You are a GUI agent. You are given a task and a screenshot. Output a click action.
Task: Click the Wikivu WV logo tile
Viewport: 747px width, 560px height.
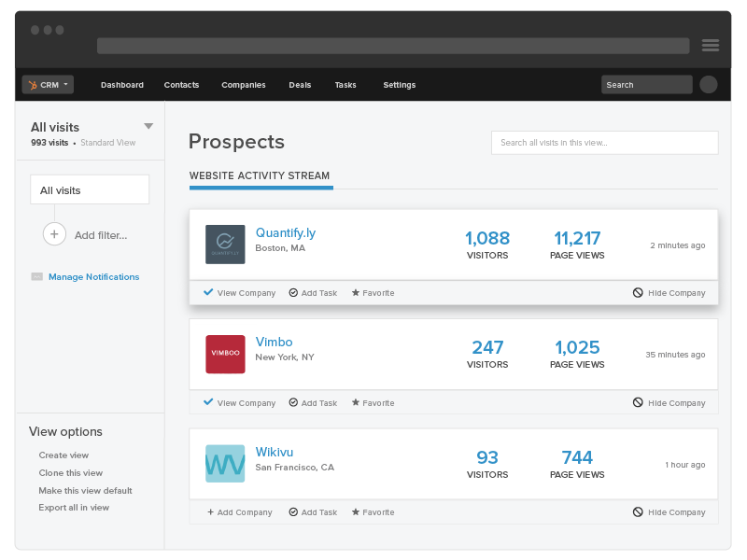(x=225, y=464)
